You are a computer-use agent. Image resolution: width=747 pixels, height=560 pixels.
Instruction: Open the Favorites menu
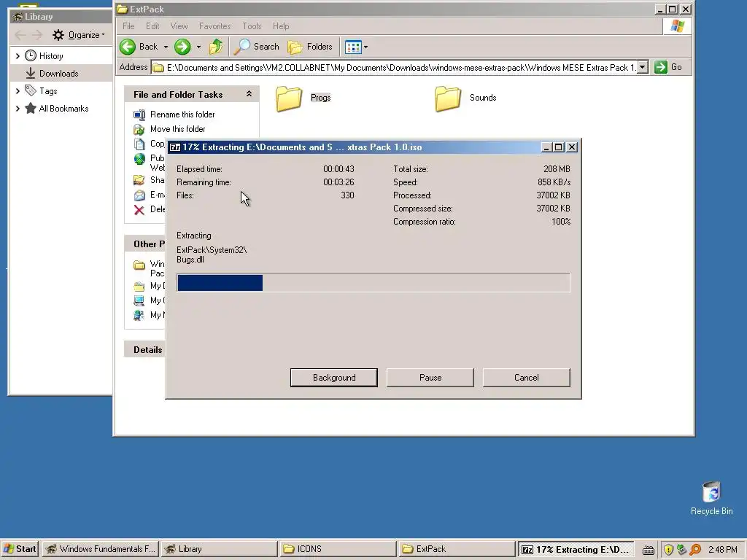coord(215,26)
